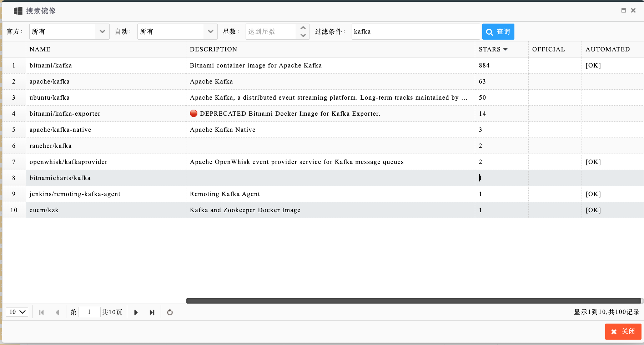
Task: Click the stars value 14
Action: [482, 114]
